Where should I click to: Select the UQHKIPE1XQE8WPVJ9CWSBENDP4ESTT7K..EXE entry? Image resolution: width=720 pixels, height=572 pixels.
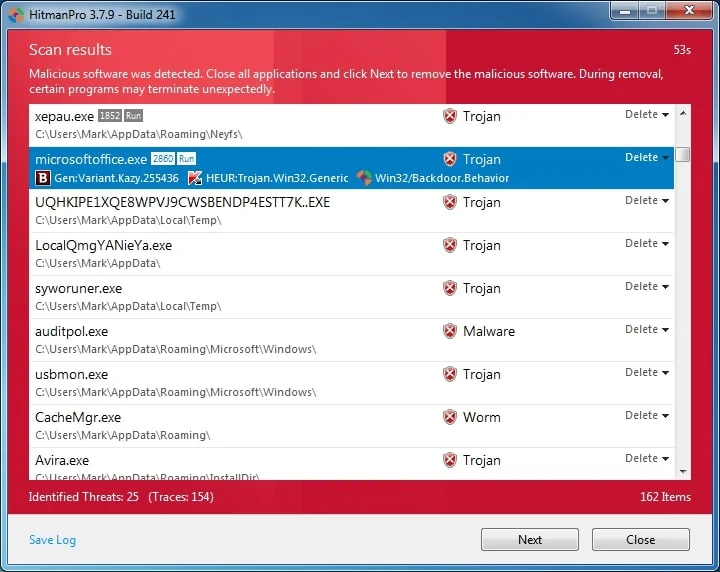coord(182,202)
